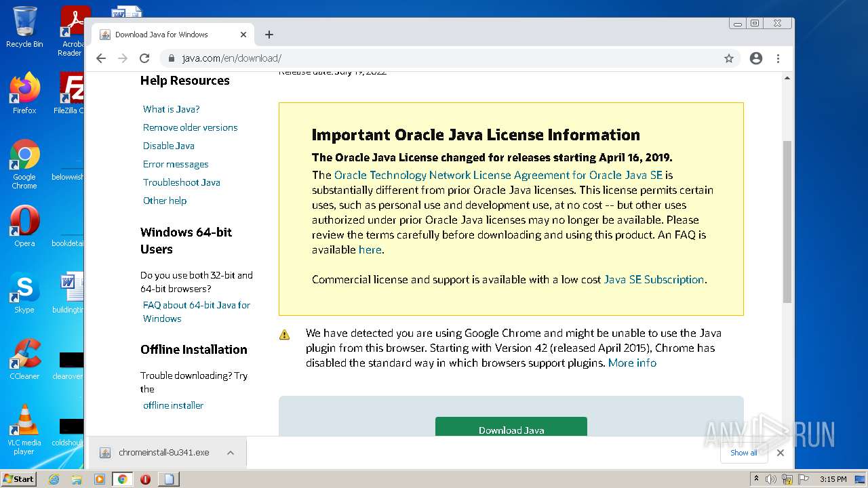Click the Opera taskbar icon
The image size is (868, 488).
(145, 479)
